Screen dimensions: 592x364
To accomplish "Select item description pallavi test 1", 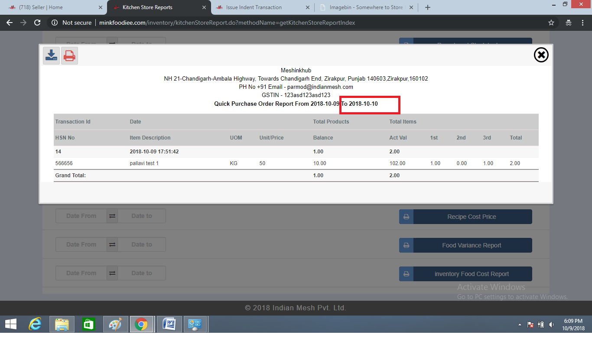I will tap(144, 163).
